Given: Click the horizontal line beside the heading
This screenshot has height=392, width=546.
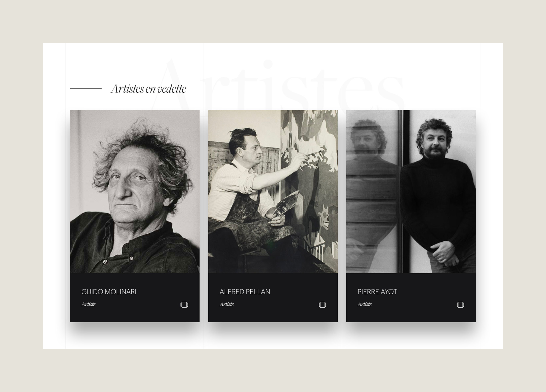Looking at the screenshot, I should coord(86,88).
